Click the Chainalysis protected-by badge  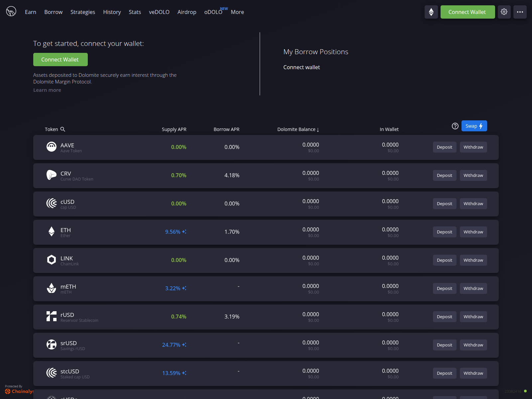19,389
